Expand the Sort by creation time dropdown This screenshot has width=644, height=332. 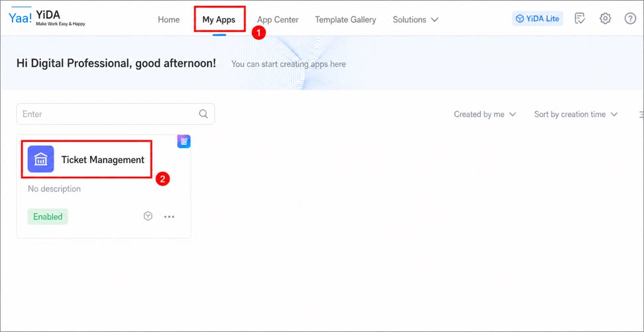[x=576, y=114]
